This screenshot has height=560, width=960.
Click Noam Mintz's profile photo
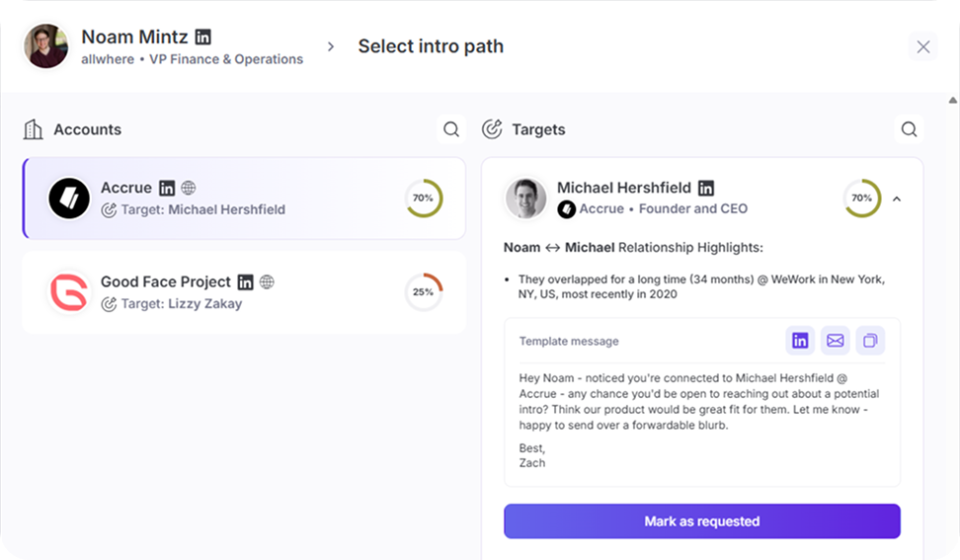point(47,46)
